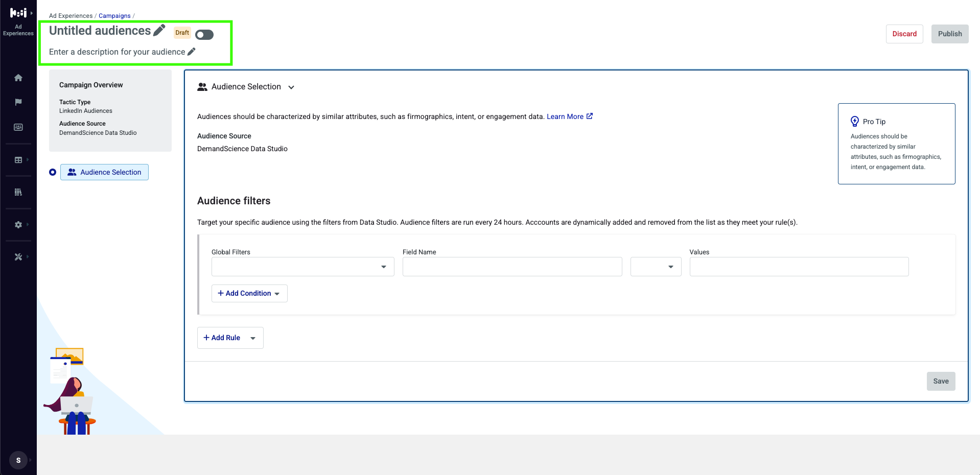
Task: Collapse the Audience Selection section chevron
Action: coord(291,87)
